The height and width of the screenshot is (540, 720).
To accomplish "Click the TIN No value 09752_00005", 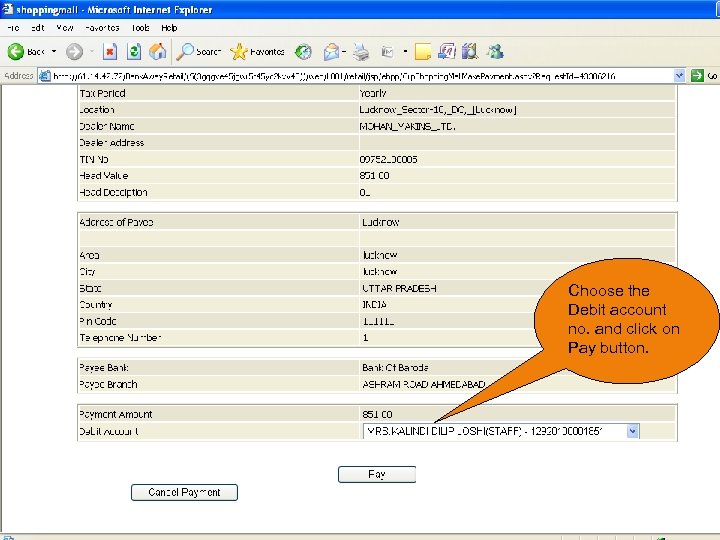I will 388,159.
